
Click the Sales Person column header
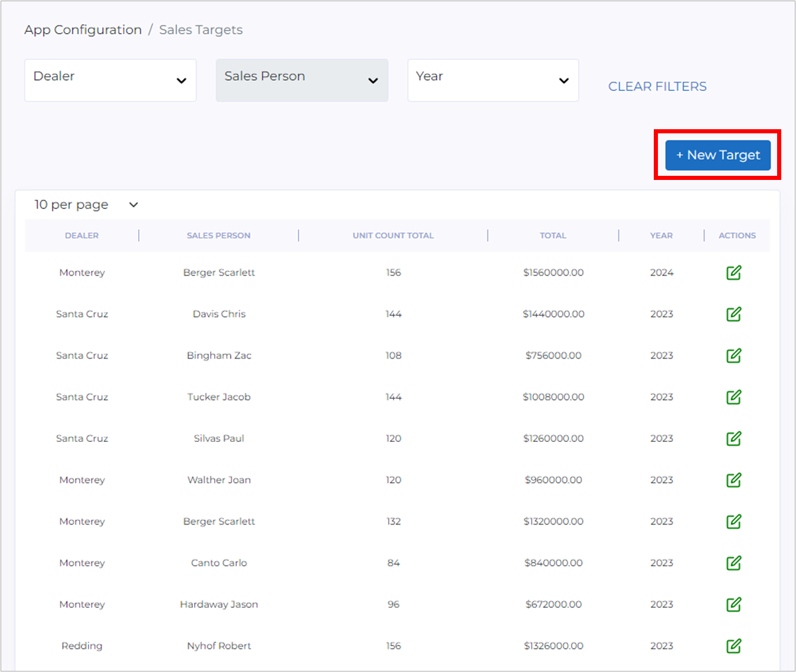click(218, 235)
